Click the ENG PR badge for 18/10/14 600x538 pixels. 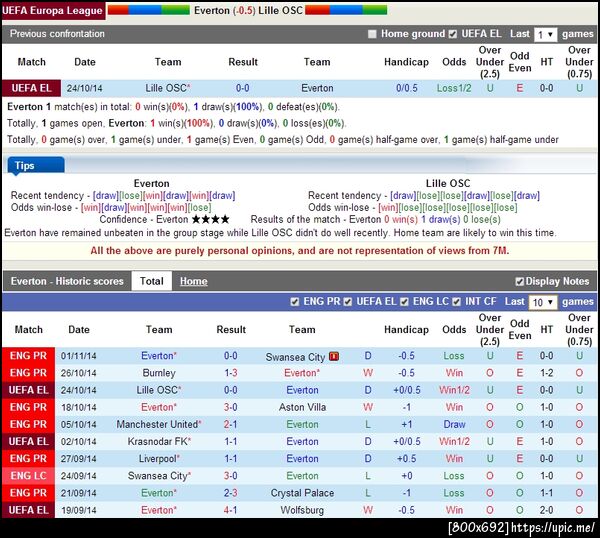[x=28, y=407]
